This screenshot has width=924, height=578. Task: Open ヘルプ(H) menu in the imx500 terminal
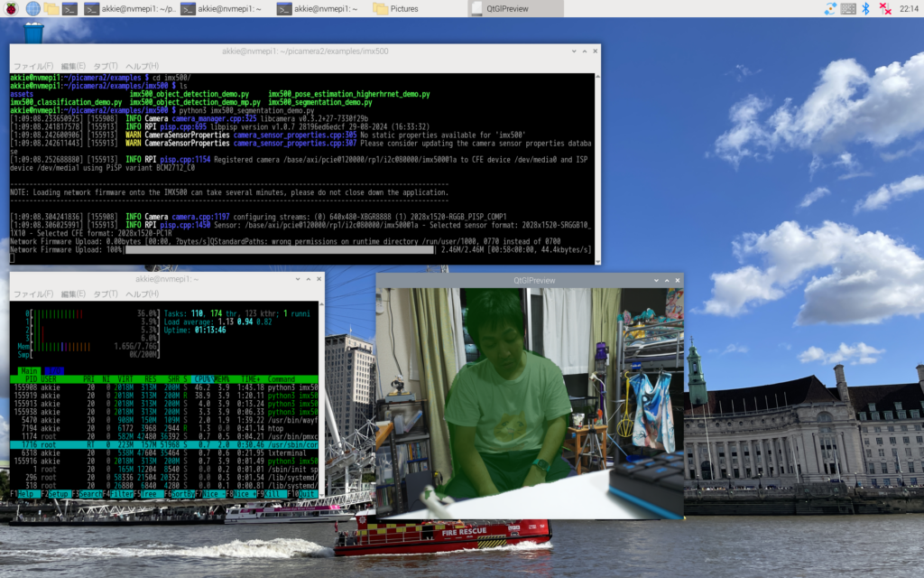142,66
